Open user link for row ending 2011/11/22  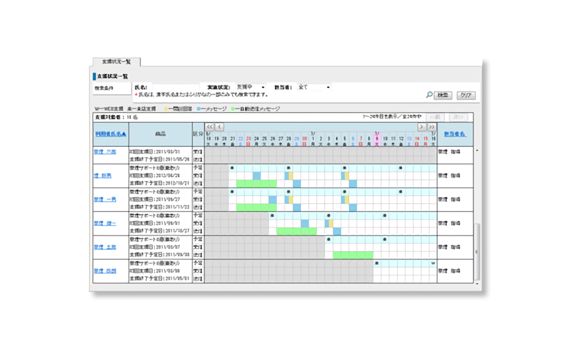pos(104,200)
